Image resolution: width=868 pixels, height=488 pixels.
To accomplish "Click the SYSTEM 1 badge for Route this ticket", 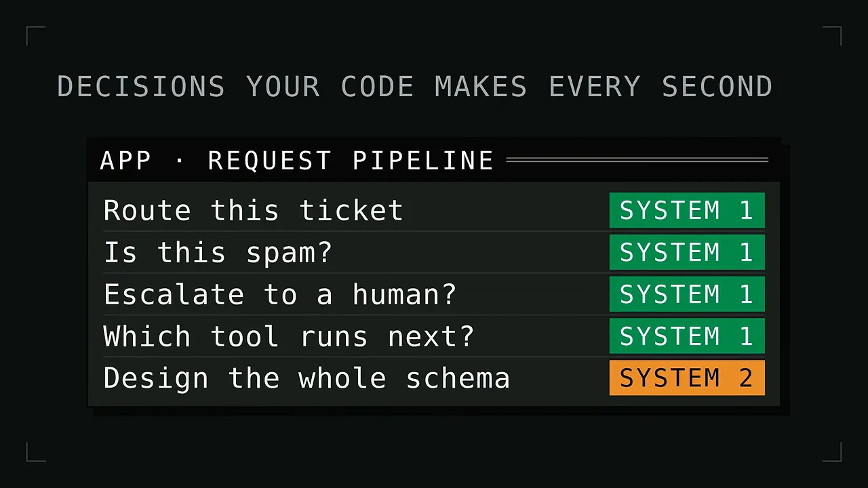I will (687, 210).
